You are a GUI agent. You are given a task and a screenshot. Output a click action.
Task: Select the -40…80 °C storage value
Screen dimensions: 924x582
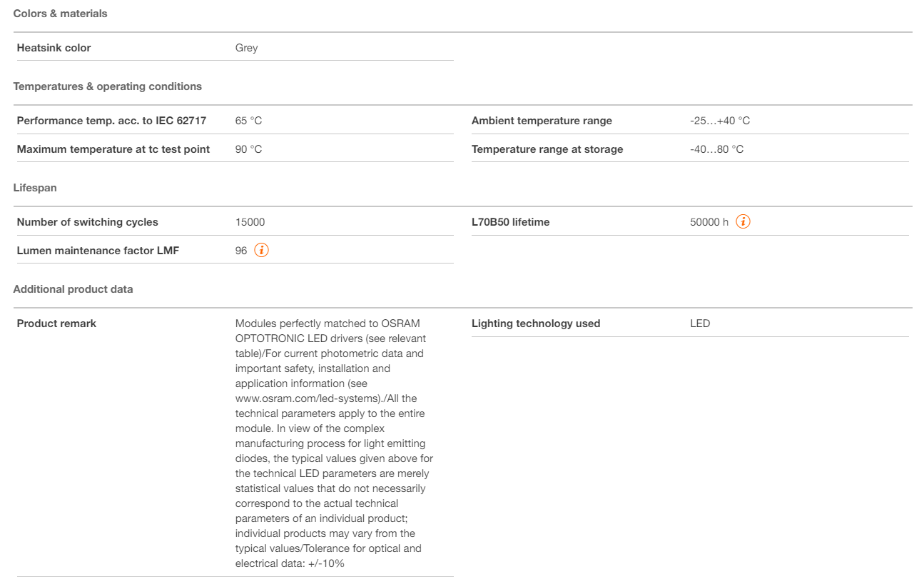click(716, 149)
